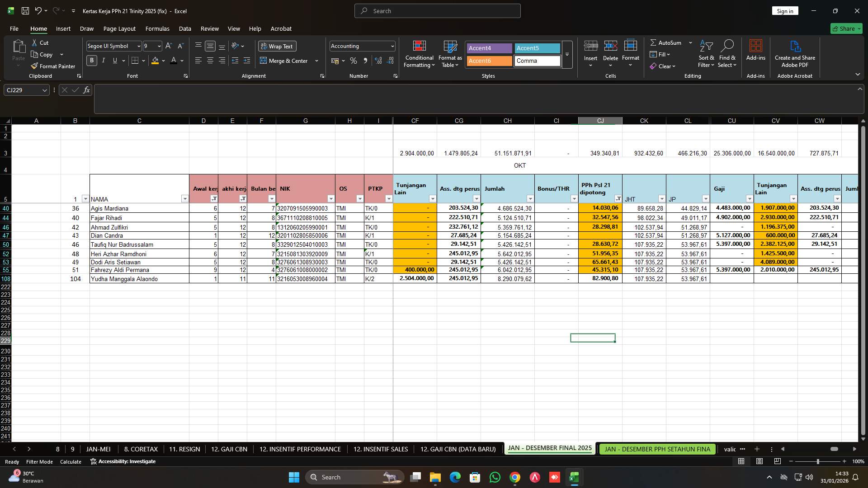
Task: Switch to the Formulas ribbon tab
Action: point(157,28)
